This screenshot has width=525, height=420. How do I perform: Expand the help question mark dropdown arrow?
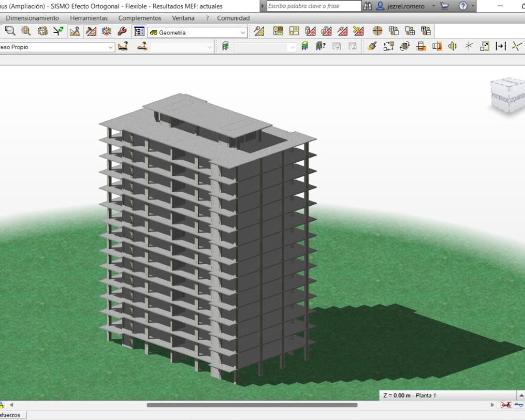click(472, 6)
